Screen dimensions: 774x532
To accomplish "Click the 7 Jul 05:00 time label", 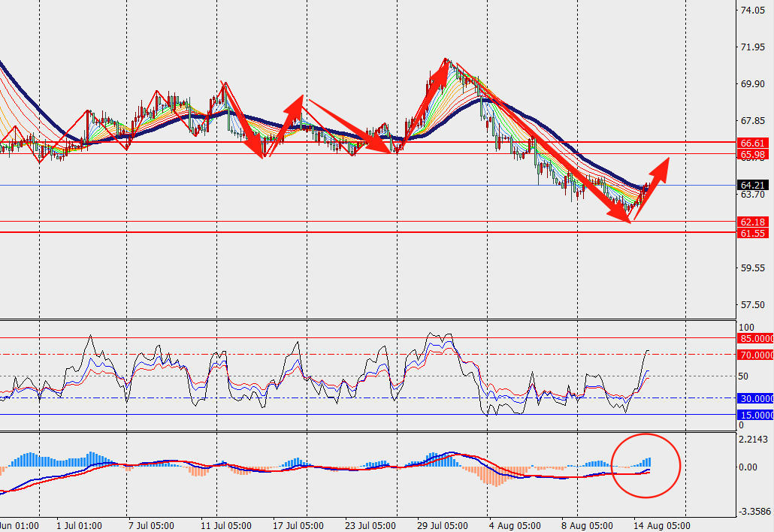I will click(151, 525).
